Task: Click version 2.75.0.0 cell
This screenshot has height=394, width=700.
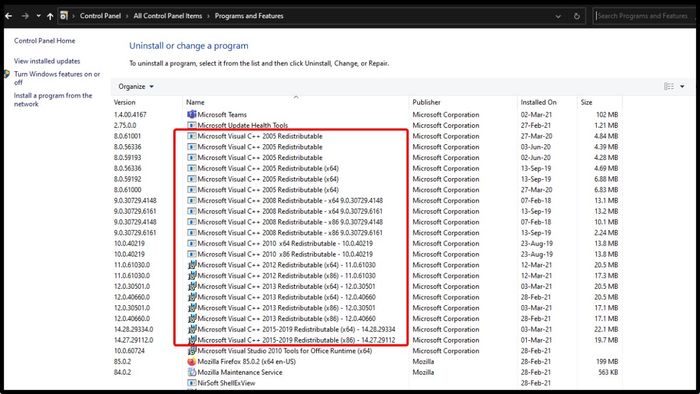Action: click(x=125, y=125)
